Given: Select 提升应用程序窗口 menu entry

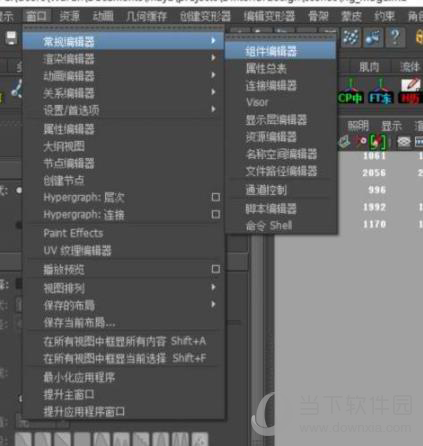Looking at the screenshot, I should pyautogui.click(x=123, y=412).
